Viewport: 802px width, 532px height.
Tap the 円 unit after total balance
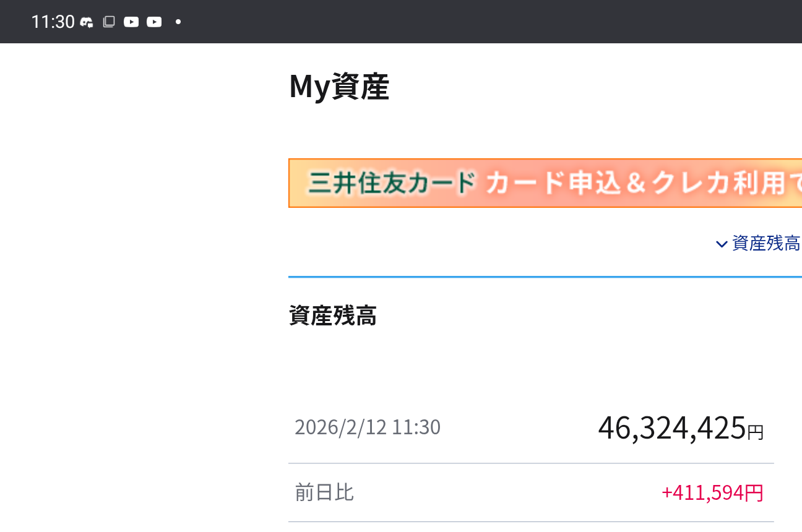click(x=756, y=432)
